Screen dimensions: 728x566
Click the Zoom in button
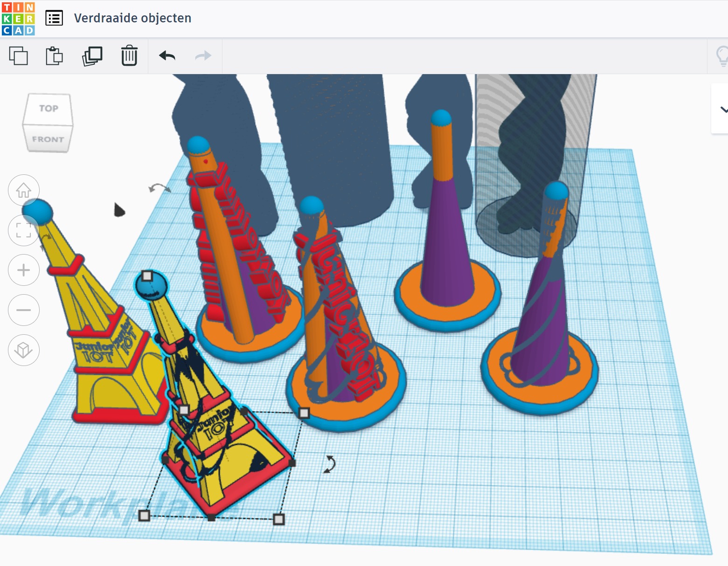pyautogui.click(x=24, y=269)
